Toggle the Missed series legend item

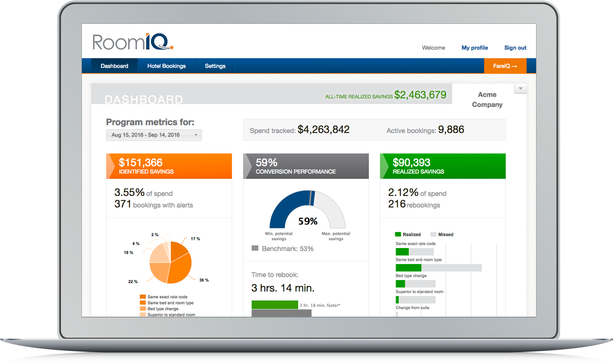click(442, 234)
